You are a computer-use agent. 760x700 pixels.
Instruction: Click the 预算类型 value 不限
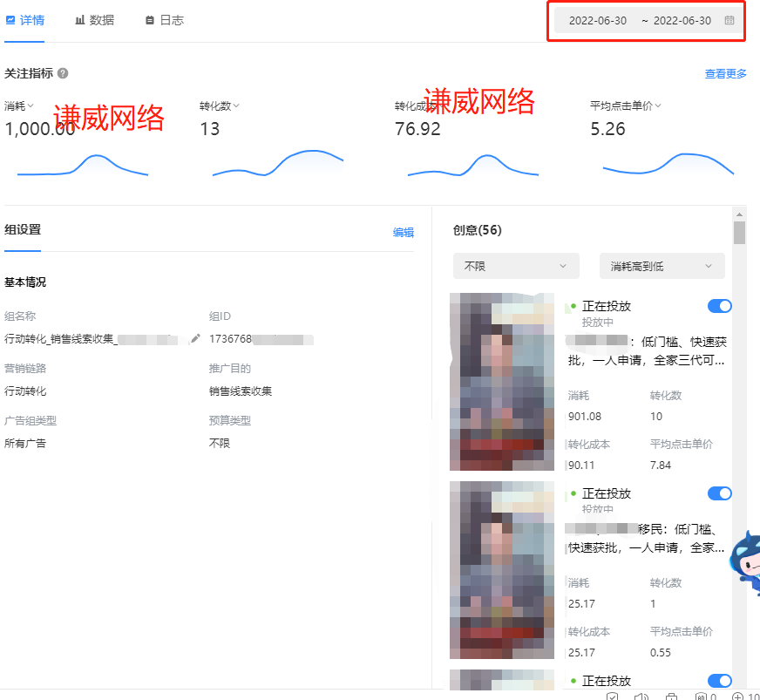pyautogui.click(x=220, y=443)
